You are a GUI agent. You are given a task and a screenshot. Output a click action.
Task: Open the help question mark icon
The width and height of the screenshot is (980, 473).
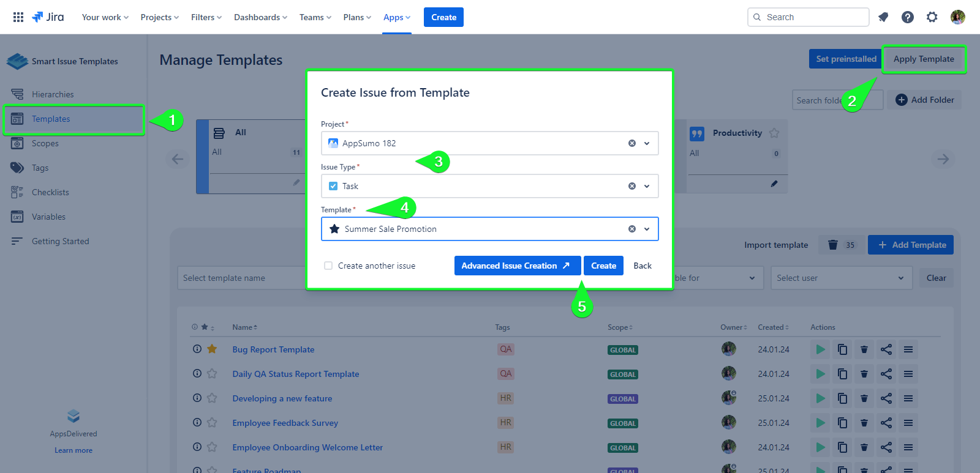click(908, 17)
